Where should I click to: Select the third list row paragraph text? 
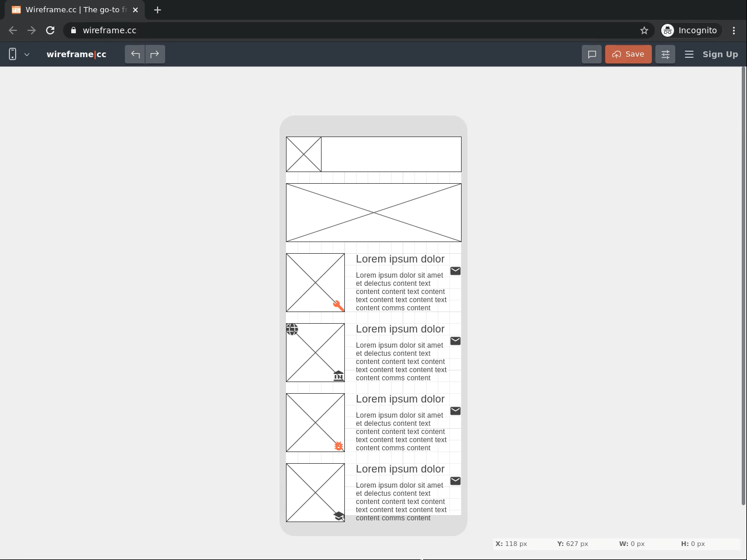pyautogui.click(x=402, y=432)
